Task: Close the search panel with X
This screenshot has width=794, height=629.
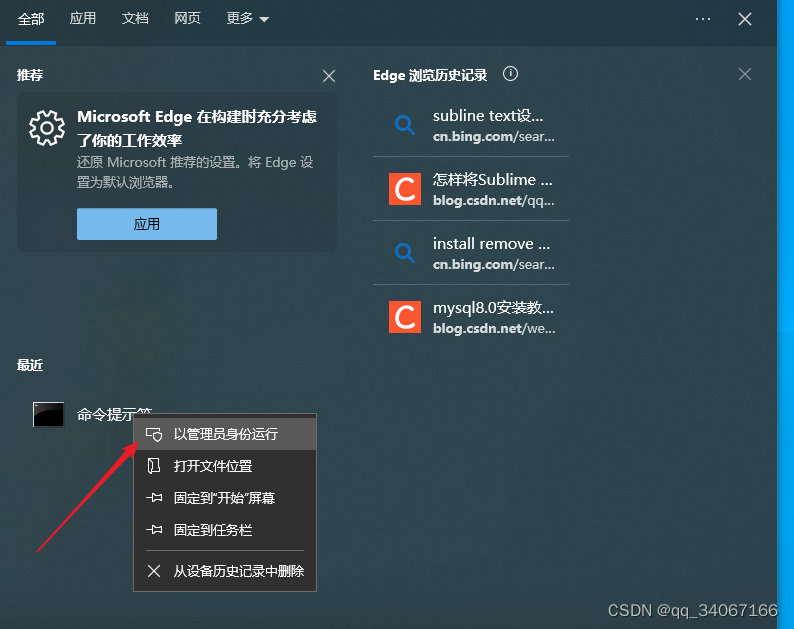Action: point(745,19)
